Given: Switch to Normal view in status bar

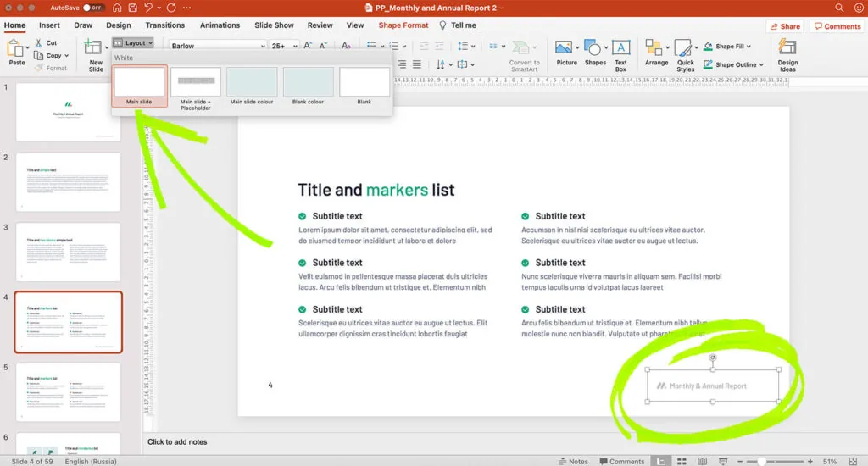Looking at the screenshot, I should point(661,461).
